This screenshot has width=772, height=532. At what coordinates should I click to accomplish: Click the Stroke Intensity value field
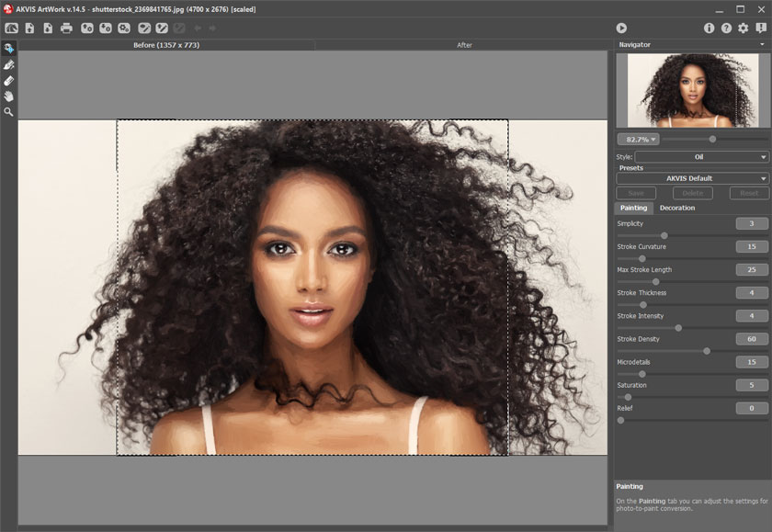752,315
